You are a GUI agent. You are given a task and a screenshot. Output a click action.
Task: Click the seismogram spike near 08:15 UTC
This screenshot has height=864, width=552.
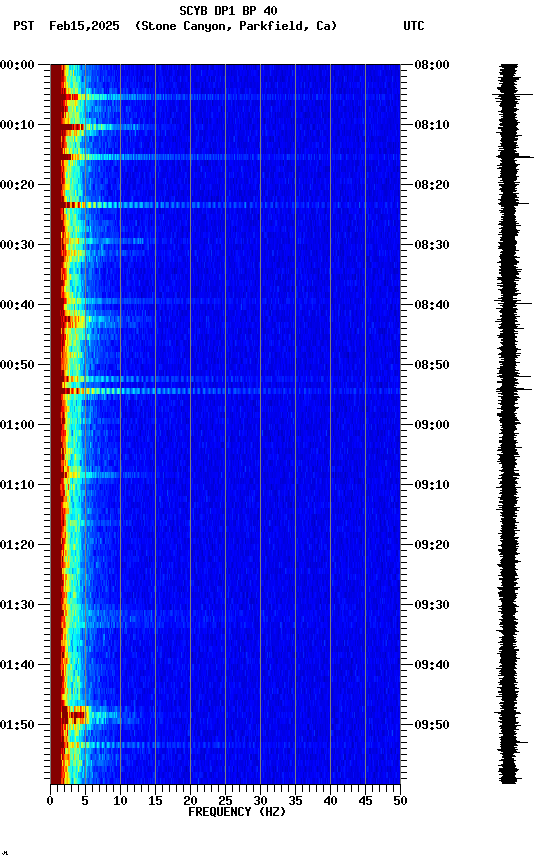(x=515, y=158)
